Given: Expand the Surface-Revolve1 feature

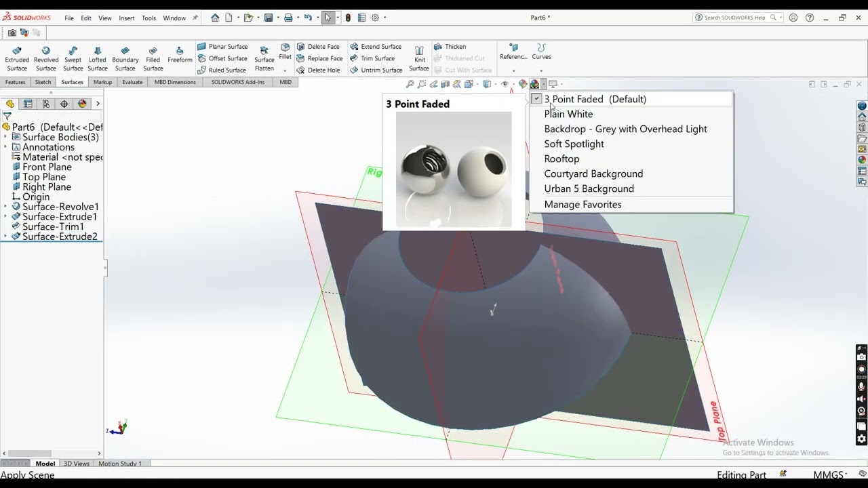Looking at the screenshot, I should [x=5, y=207].
